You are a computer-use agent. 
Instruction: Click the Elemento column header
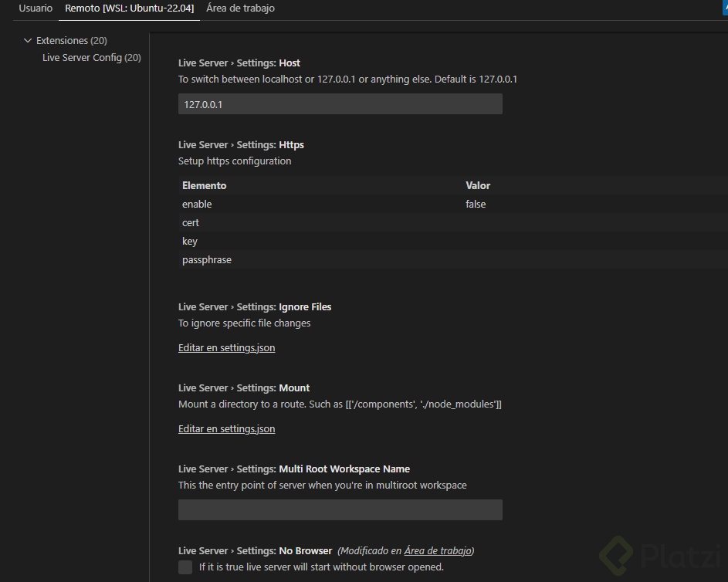(x=205, y=186)
